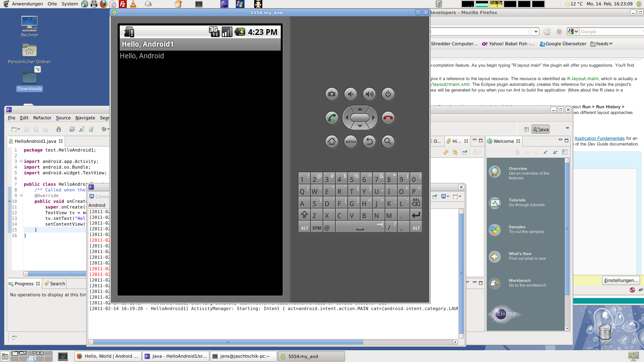This screenshot has height=362, width=644.
Task: Show hidden perspectives chevron in Eclipse
Action: pos(567,128)
